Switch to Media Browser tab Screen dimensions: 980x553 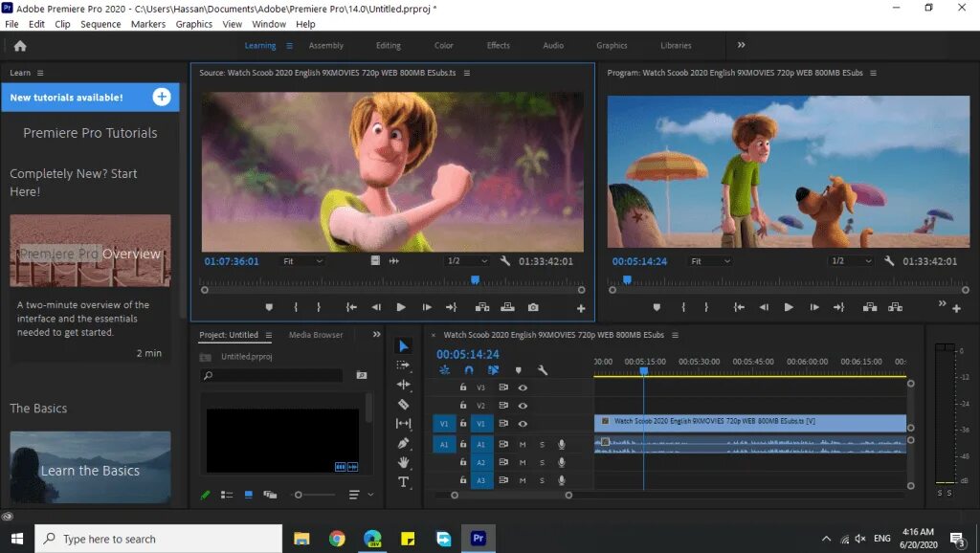316,335
